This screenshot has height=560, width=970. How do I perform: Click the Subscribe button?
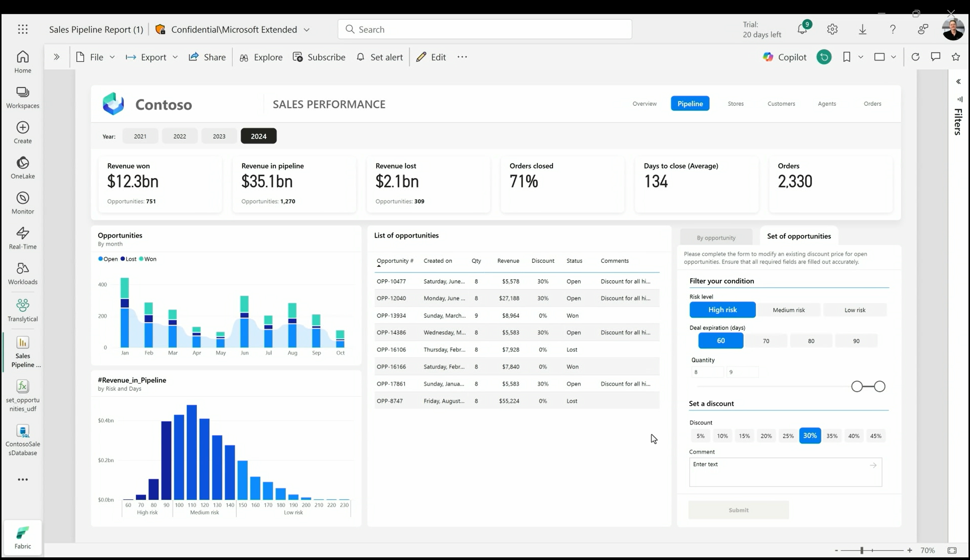point(319,57)
